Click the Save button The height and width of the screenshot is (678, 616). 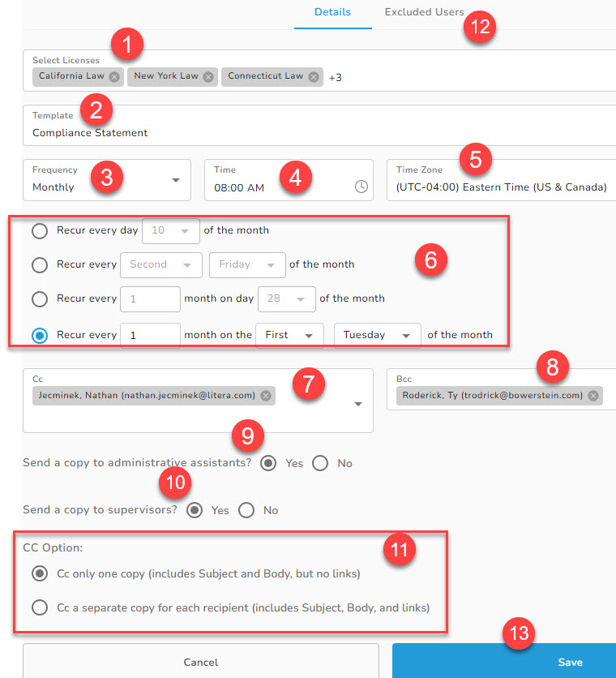pos(504,662)
